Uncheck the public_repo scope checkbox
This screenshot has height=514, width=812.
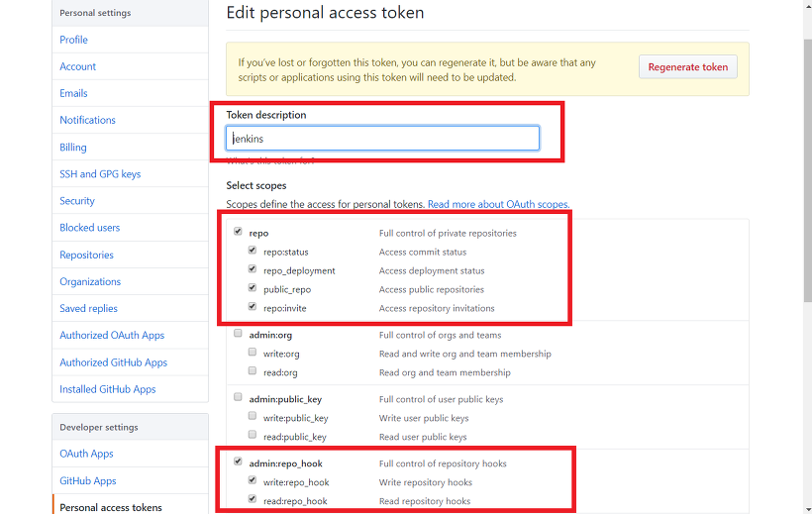point(253,288)
